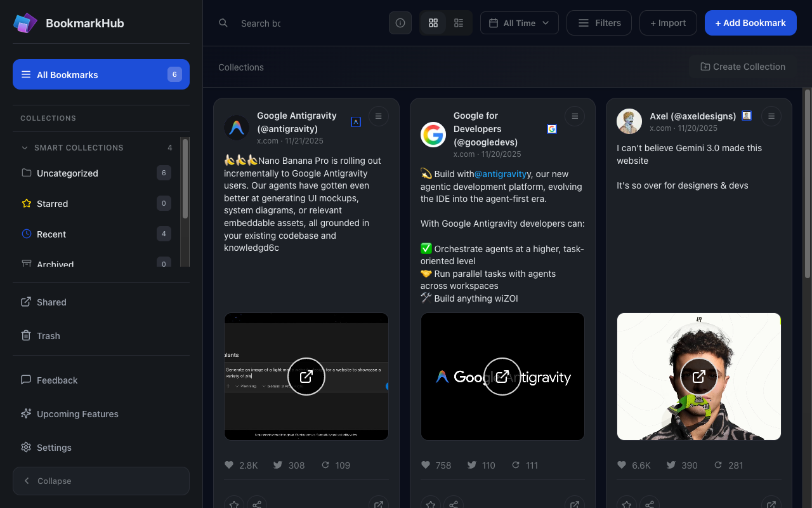This screenshot has height=508, width=812.
Task: Open Upcoming Features page
Action: (101, 413)
